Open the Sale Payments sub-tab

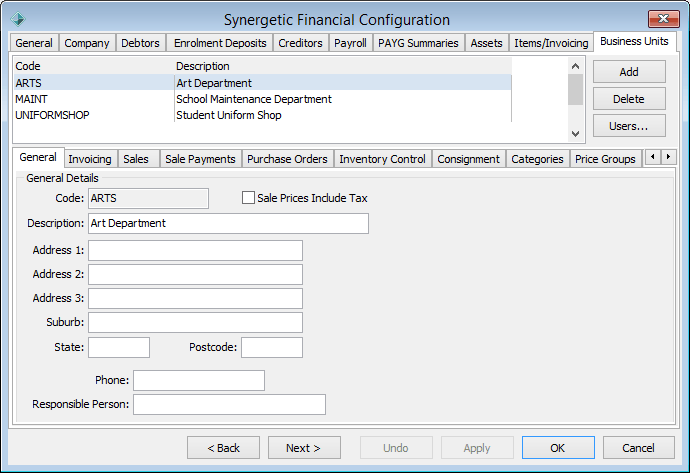tap(200, 159)
